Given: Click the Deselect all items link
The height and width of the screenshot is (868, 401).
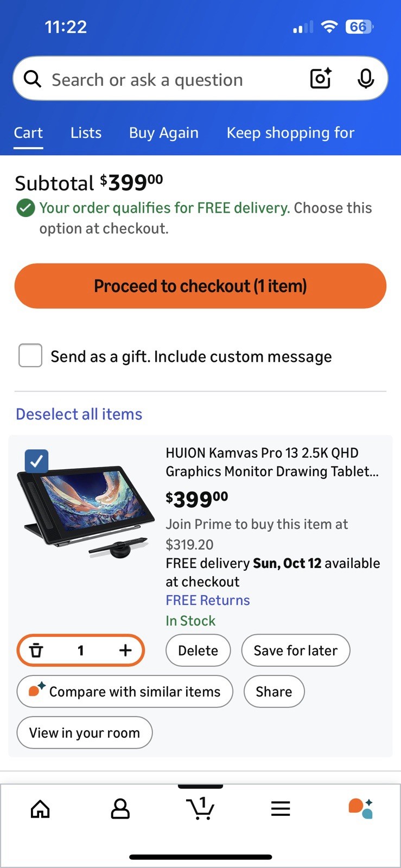Looking at the screenshot, I should [79, 414].
